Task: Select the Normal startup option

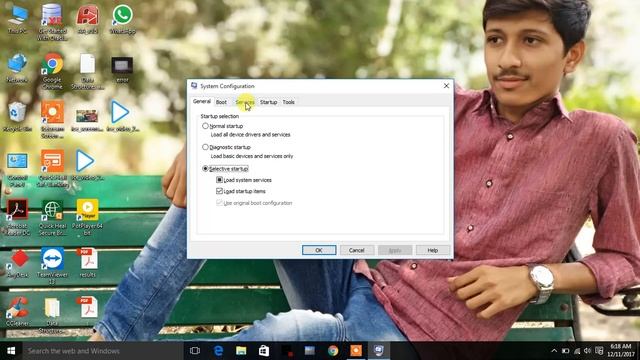Action: coord(223,126)
